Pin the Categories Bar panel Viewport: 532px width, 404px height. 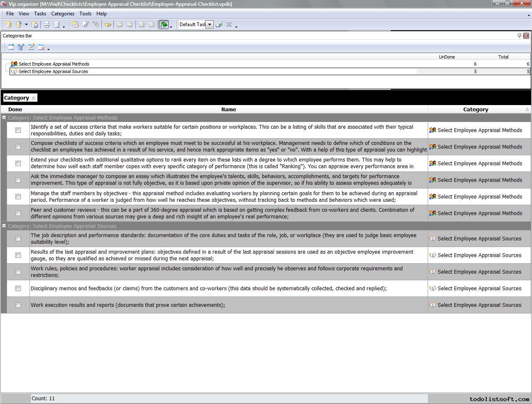519,36
